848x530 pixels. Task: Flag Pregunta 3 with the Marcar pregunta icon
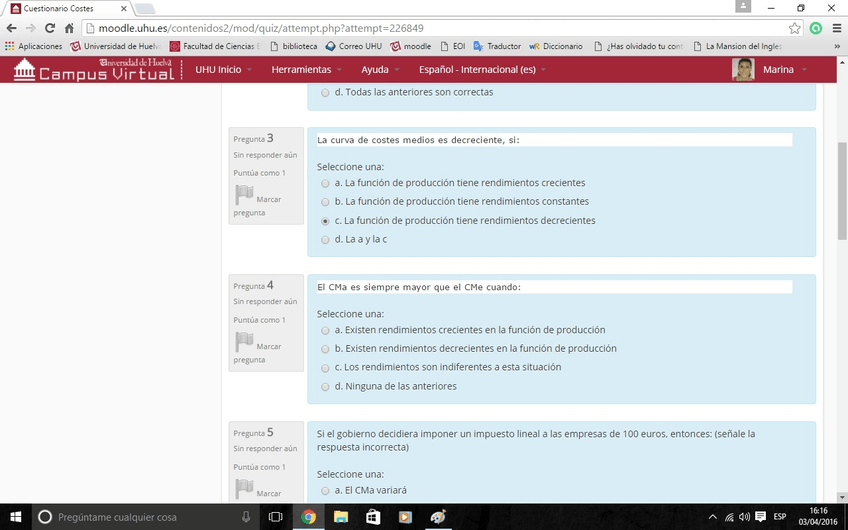tap(244, 195)
